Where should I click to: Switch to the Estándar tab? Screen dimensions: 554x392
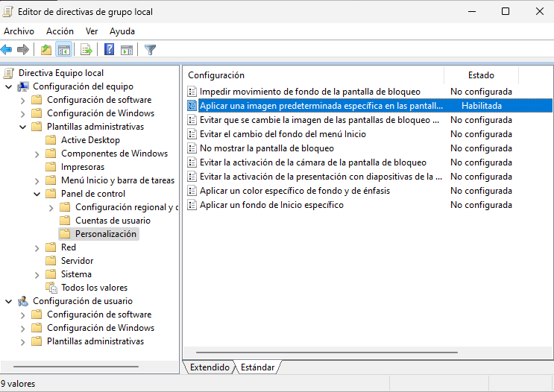tap(257, 367)
